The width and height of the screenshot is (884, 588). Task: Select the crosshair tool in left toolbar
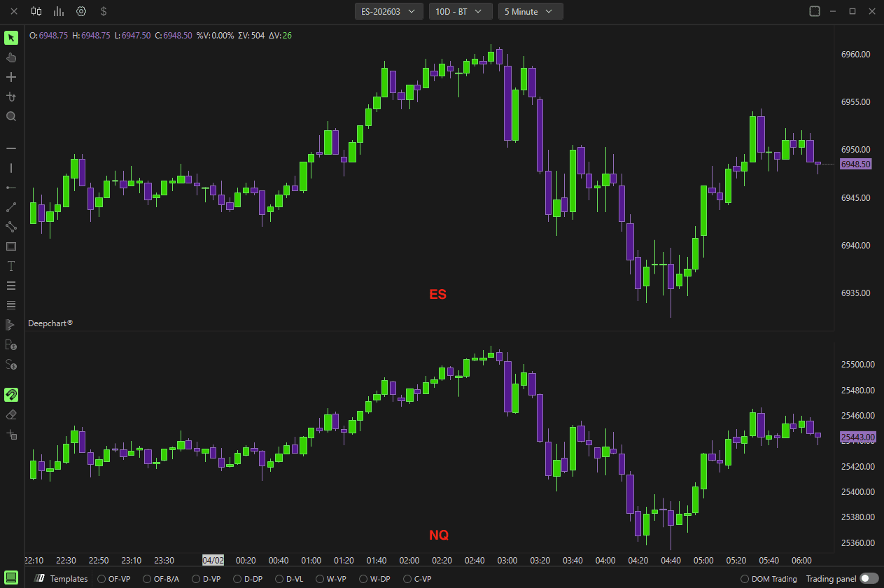coord(10,77)
